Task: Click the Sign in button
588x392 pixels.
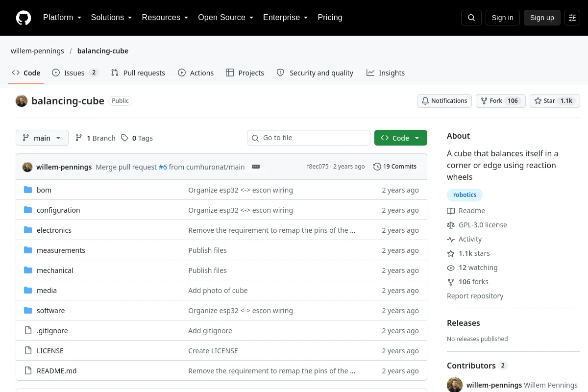Action: [x=502, y=18]
